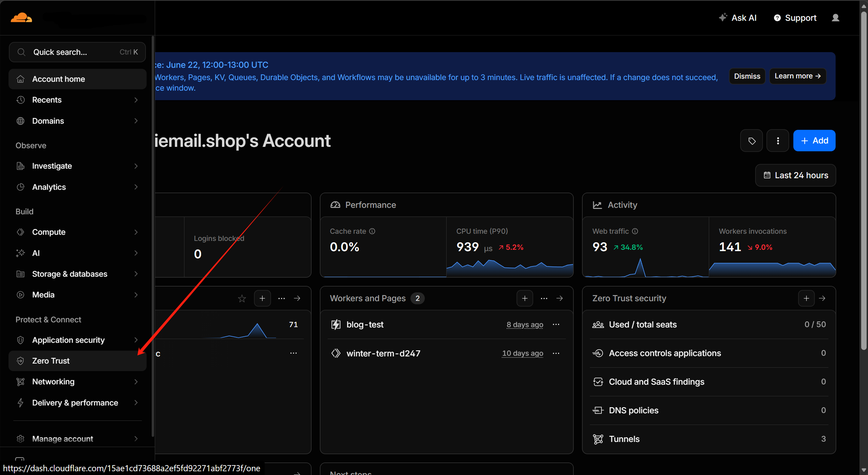Open the Support menu

click(x=795, y=18)
